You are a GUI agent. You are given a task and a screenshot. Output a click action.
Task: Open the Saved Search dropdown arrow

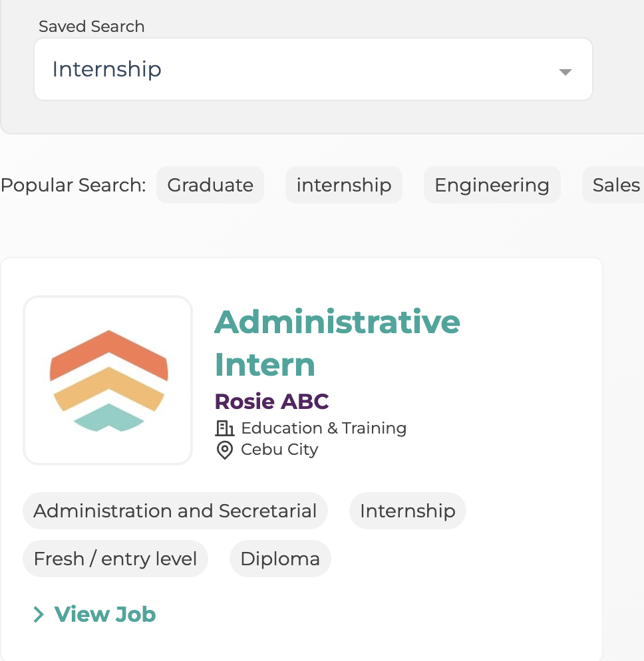coord(565,72)
